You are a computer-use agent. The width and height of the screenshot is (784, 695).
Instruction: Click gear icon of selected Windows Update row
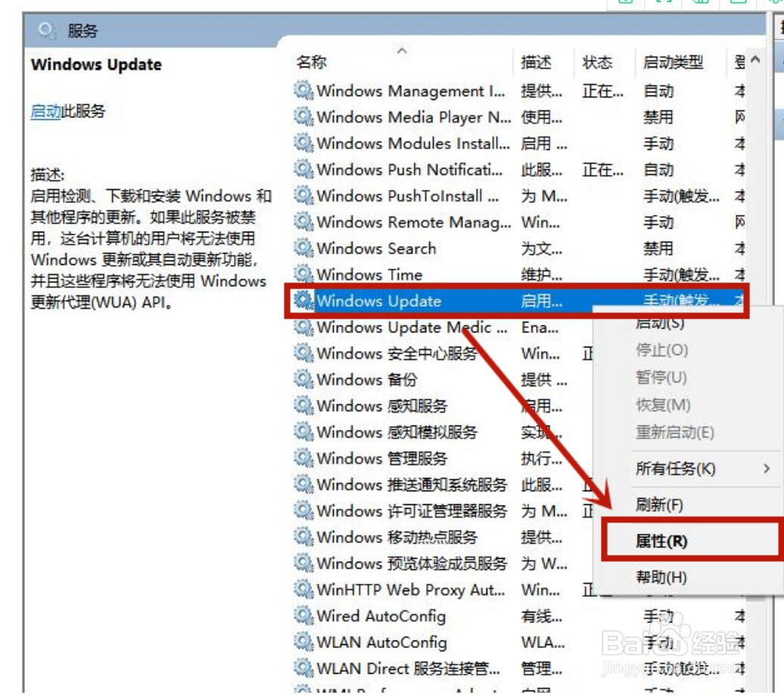click(x=303, y=301)
